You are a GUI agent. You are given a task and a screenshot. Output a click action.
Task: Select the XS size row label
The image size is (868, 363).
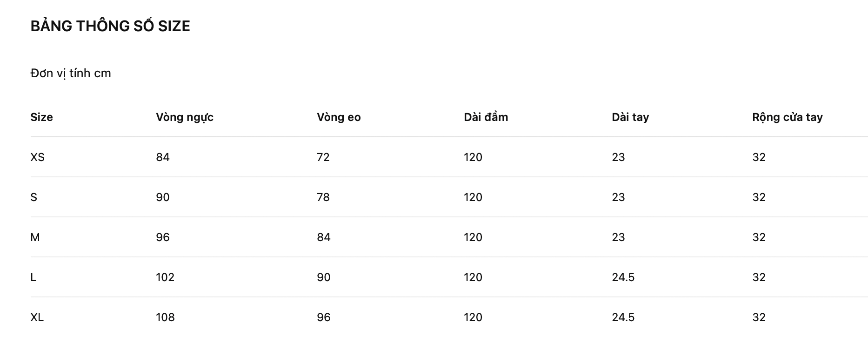[x=38, y=157]
